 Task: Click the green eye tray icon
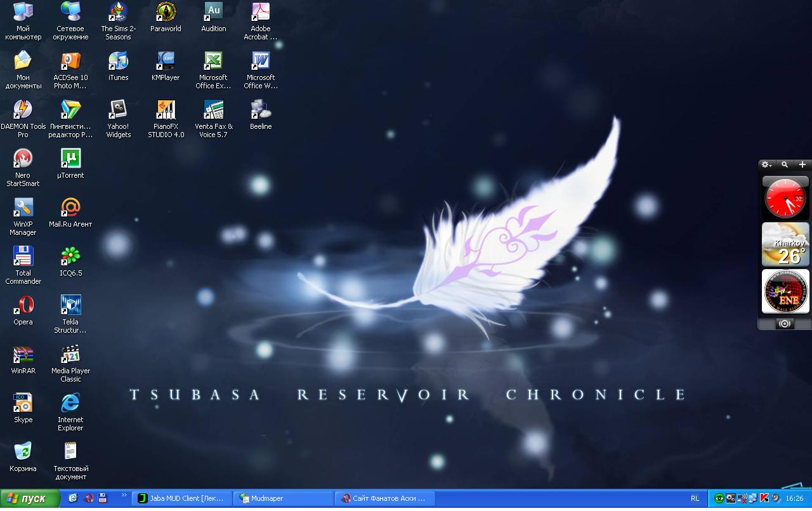click(719, 498)
